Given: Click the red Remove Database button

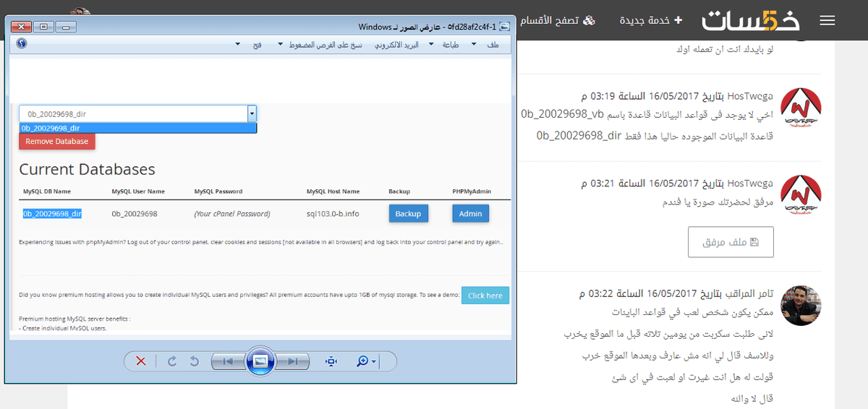Looking at the screenshot, I should point(57,142).
